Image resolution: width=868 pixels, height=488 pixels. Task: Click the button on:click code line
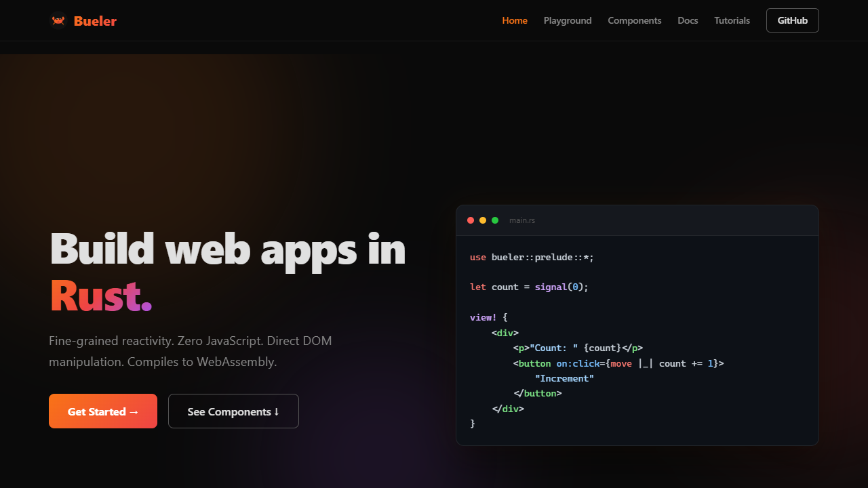click(618, 363)
